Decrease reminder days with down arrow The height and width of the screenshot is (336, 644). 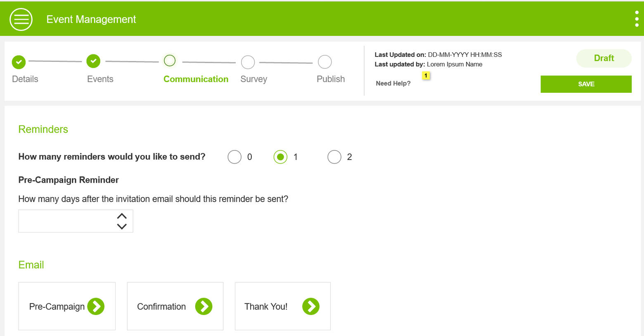[122, 226]
